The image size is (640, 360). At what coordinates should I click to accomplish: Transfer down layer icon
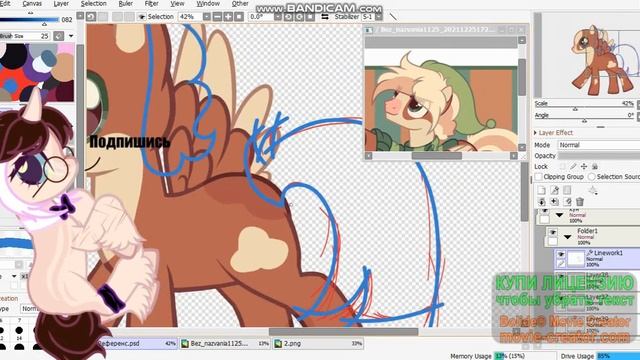click(x=541, y=202)
